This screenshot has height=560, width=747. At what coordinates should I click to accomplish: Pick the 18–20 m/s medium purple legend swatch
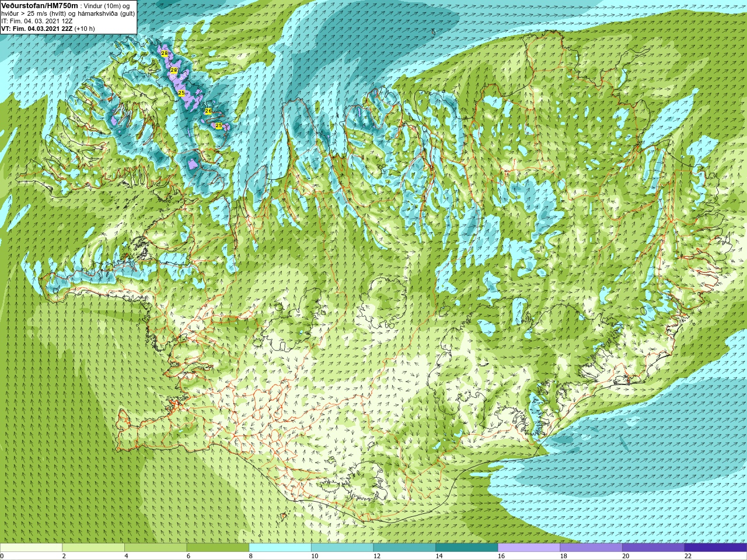pyautogui.click(x=591, y=548)
